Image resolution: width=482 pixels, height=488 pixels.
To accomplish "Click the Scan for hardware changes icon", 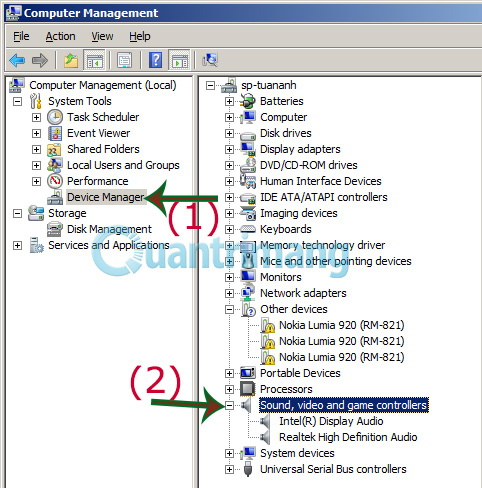I will (x=210, y=60).
